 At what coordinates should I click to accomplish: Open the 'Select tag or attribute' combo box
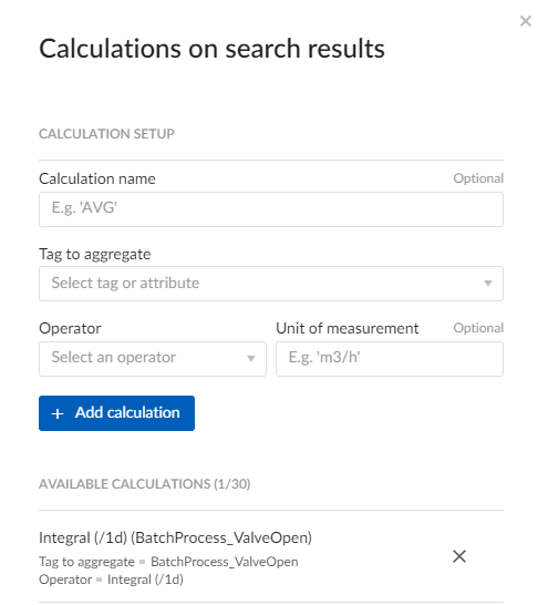tap(271, 284)
